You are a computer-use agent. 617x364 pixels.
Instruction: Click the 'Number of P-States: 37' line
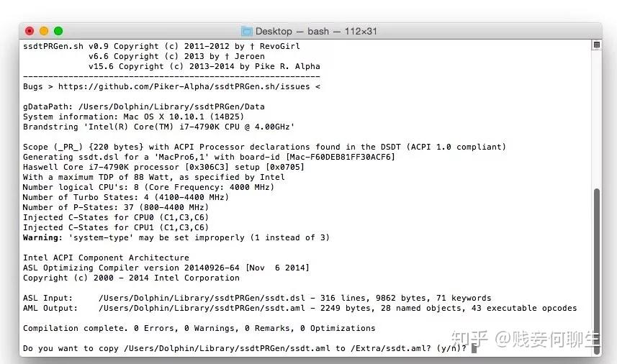tap(115, 207)
